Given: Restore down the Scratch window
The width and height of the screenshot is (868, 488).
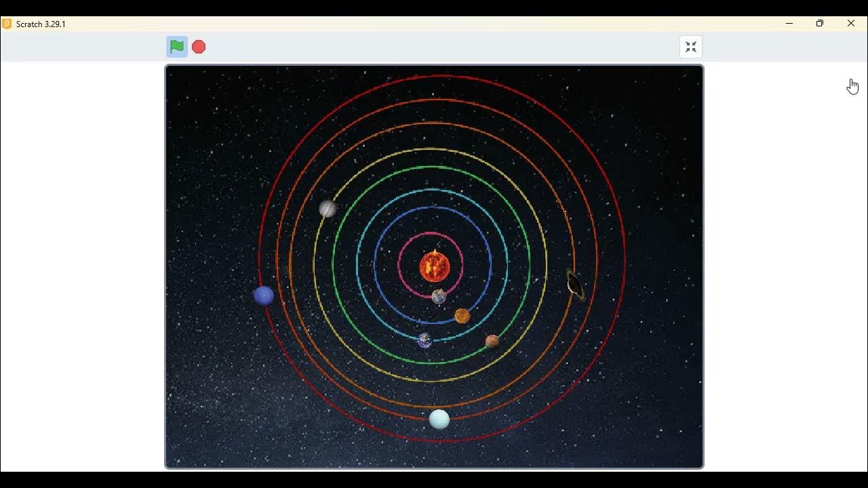Looking at the screenshot, I should pos(820,24).
